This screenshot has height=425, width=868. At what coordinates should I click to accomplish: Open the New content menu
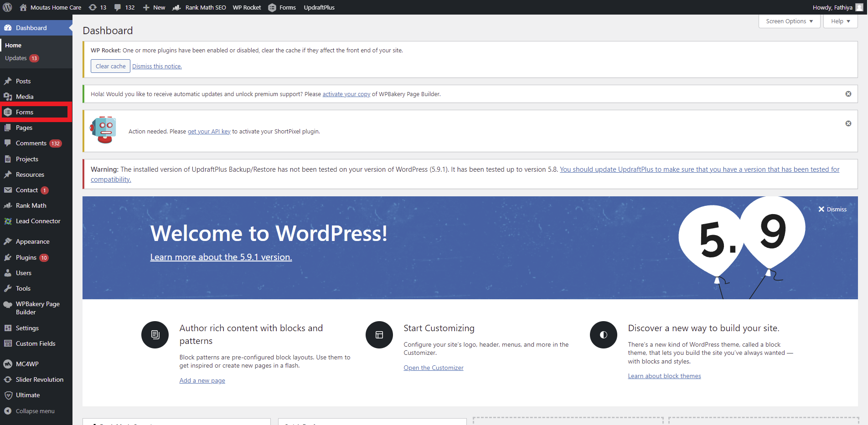(154, 7)
